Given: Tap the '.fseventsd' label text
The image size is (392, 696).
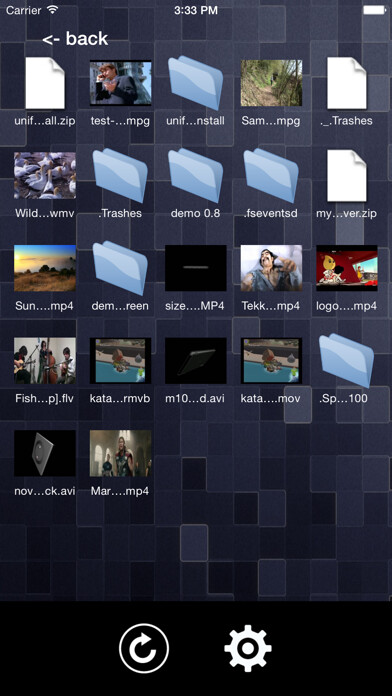Looking at the screenshot, I should point(271,213).
